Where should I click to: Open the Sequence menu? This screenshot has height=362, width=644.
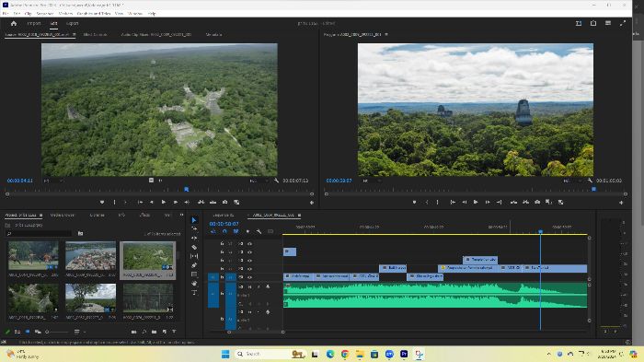click(x=45, y=14)
